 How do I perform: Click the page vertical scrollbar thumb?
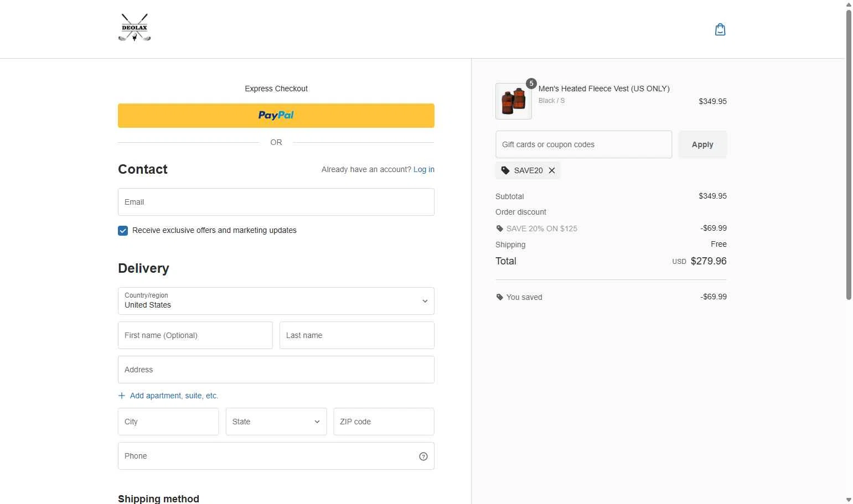(x=849, y=154)
